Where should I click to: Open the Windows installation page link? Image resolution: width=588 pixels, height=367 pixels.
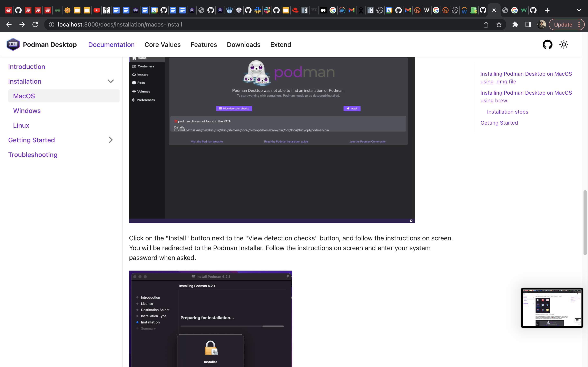(27, 111)
